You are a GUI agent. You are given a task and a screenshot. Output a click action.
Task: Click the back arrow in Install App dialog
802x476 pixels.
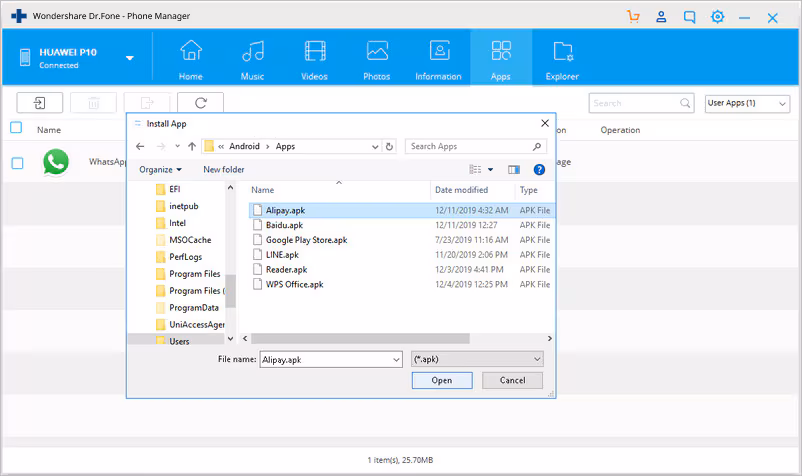[140, 147]
